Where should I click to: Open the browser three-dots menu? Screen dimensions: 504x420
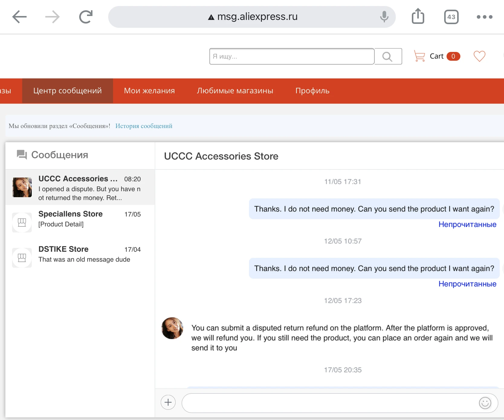pyautogui.click(x=484, y=17)
